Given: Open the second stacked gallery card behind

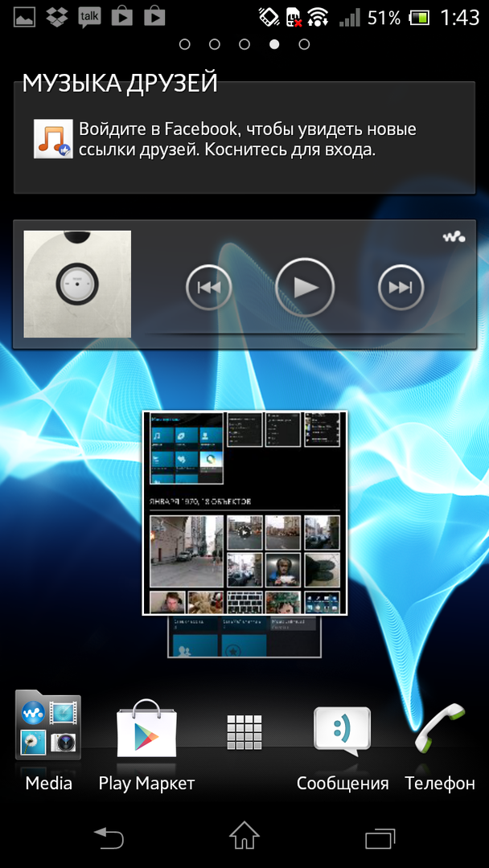Looking at the screenshot, I should 244,637.
